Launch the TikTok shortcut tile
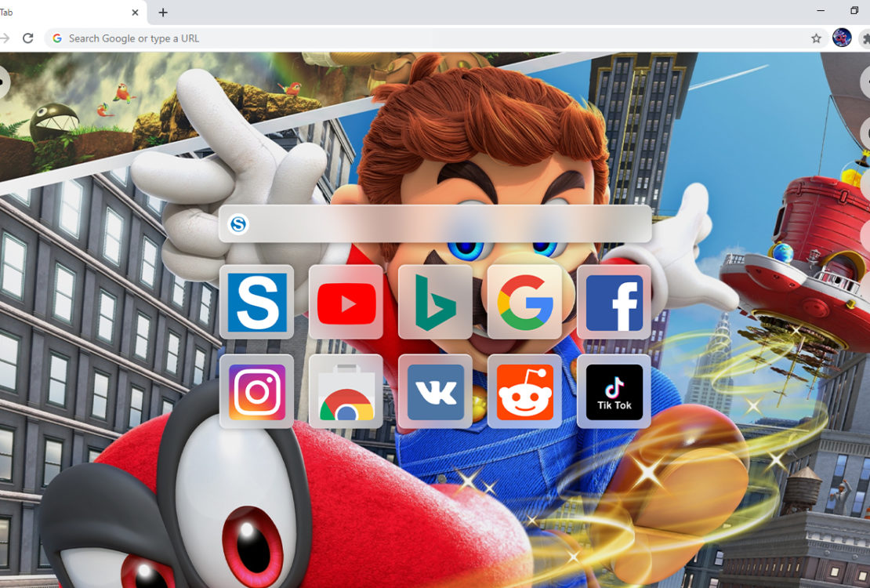The image size is (870, 588). coord(614,391)
